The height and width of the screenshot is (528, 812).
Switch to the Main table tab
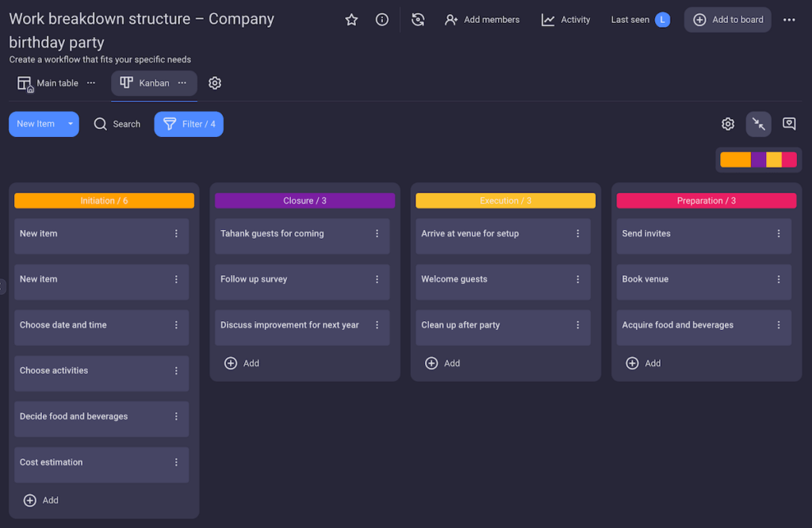[x=49, y=83]
